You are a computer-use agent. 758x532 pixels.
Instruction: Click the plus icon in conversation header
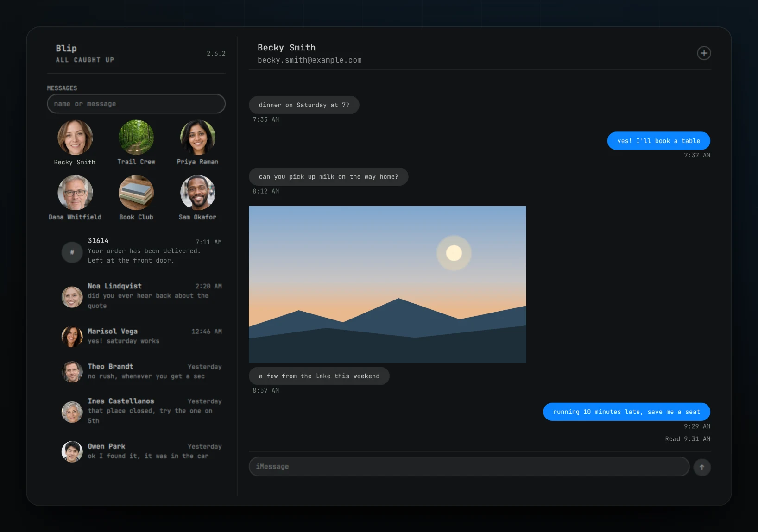point(704,53)
